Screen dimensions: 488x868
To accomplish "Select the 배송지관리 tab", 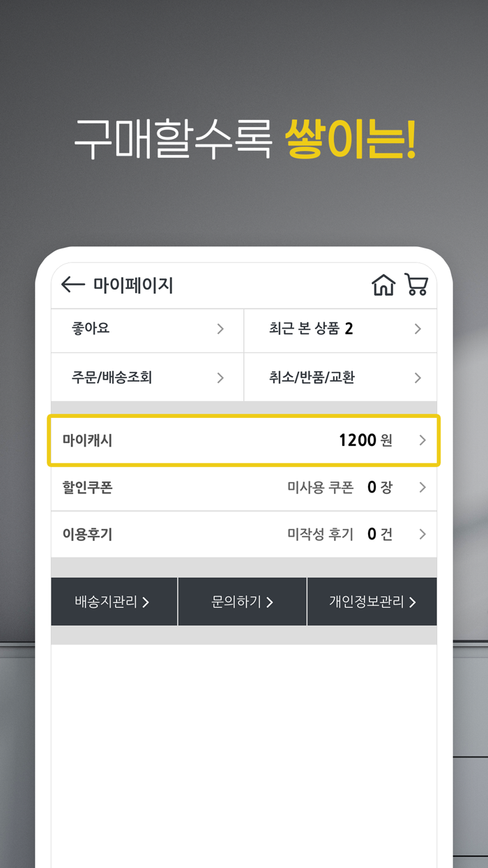I will pos(113,601).
